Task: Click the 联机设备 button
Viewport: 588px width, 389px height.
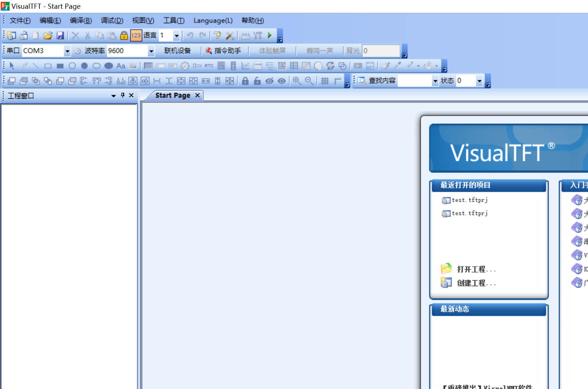Action: (177, 51)
